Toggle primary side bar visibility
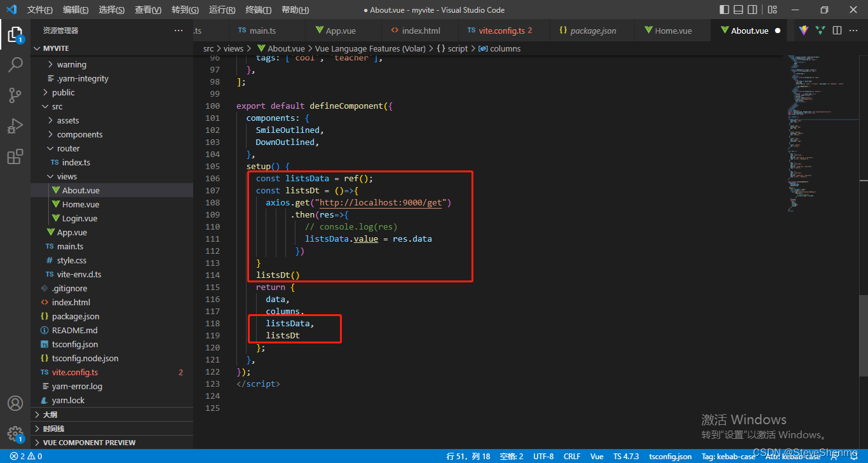This screenshot has width=868, height=463. pyautogui.click(x=724, y=10)
